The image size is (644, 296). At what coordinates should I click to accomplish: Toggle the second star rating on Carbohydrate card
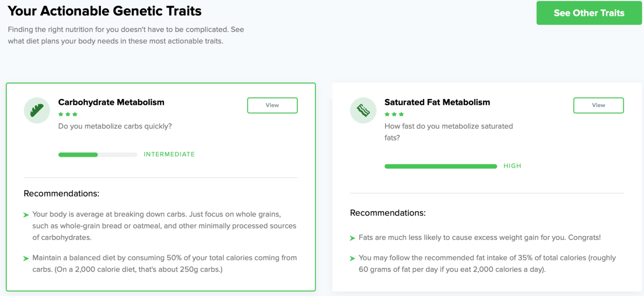click(68, 114)
